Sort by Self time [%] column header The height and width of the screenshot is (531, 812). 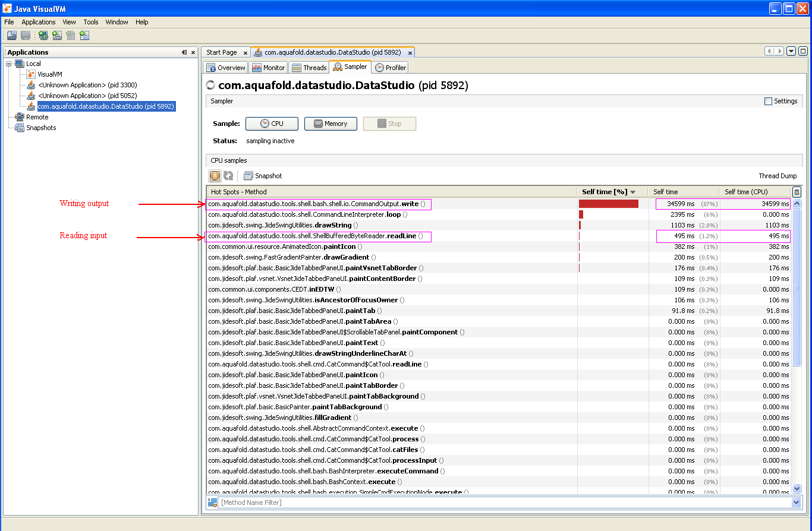coord(612,192)
